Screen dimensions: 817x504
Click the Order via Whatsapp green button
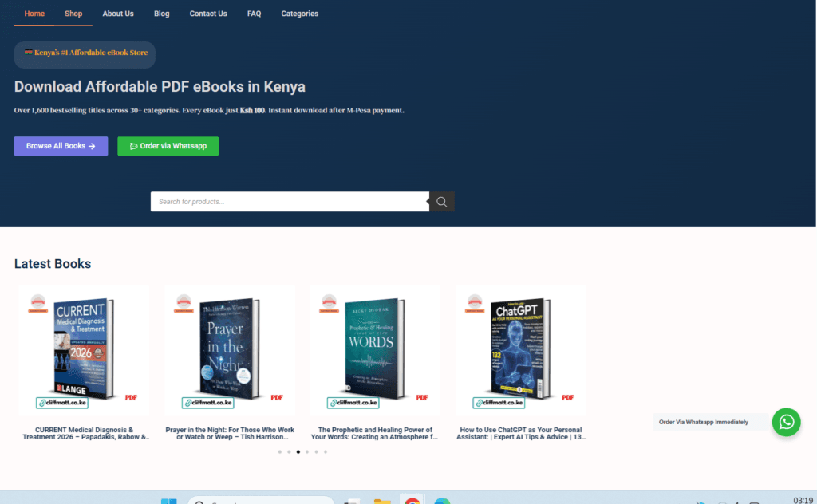pos(168,146)
